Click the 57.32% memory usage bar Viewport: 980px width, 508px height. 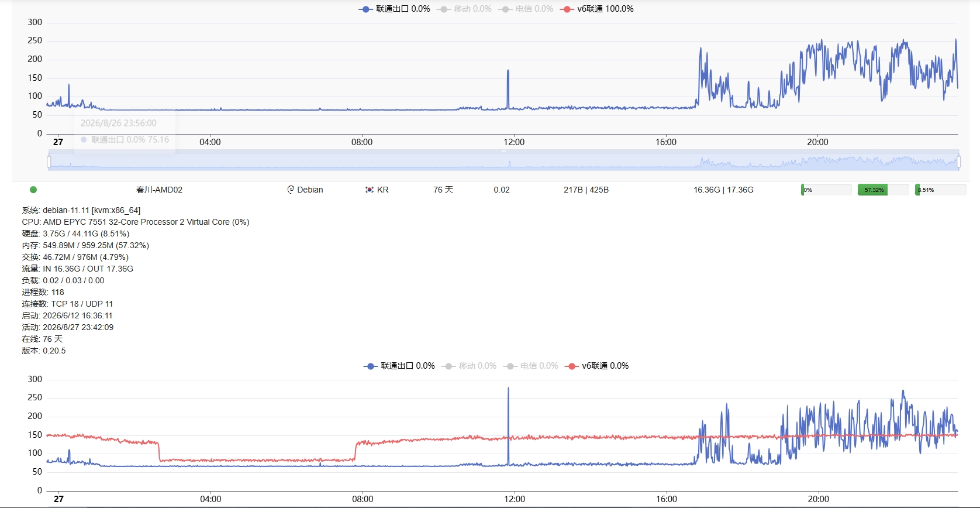[883, 190]
